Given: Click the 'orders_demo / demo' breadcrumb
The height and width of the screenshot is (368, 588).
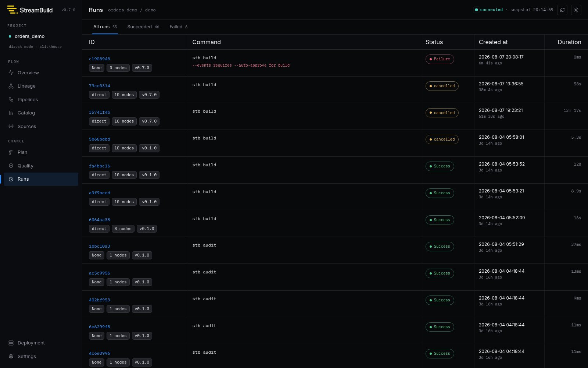Looking at the screenshot, I should click(x=132, y=10).
